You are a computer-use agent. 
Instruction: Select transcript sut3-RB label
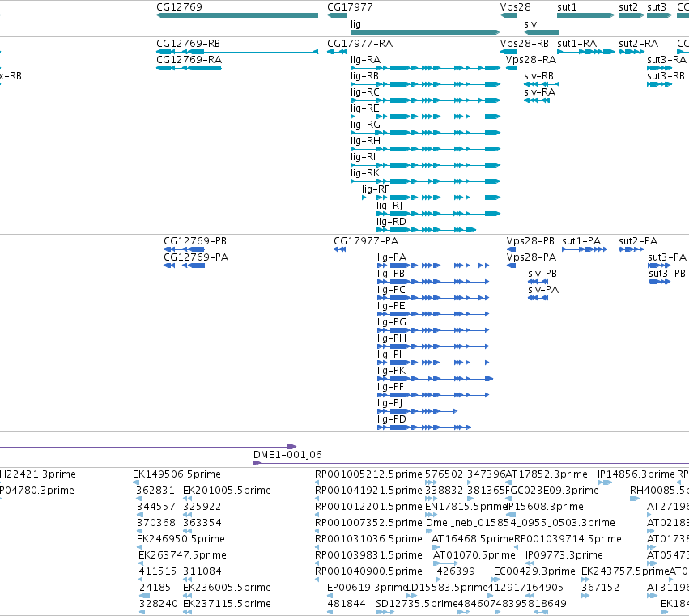[666, 75]
